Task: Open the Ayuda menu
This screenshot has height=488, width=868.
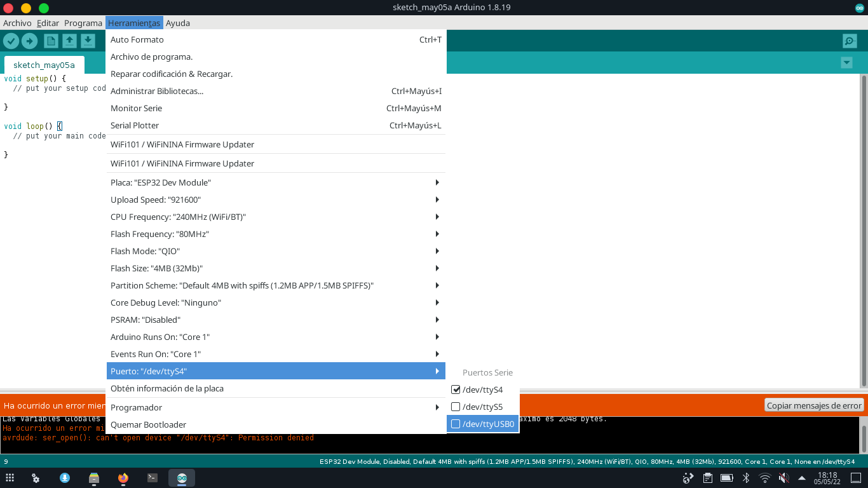Action: [178, 23]
